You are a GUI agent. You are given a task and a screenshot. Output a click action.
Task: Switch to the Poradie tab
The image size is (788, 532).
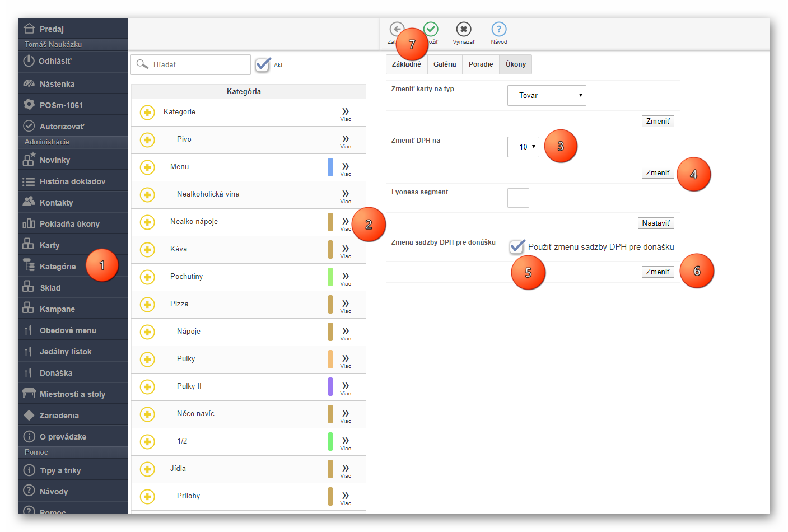click(x=481, y=64)
